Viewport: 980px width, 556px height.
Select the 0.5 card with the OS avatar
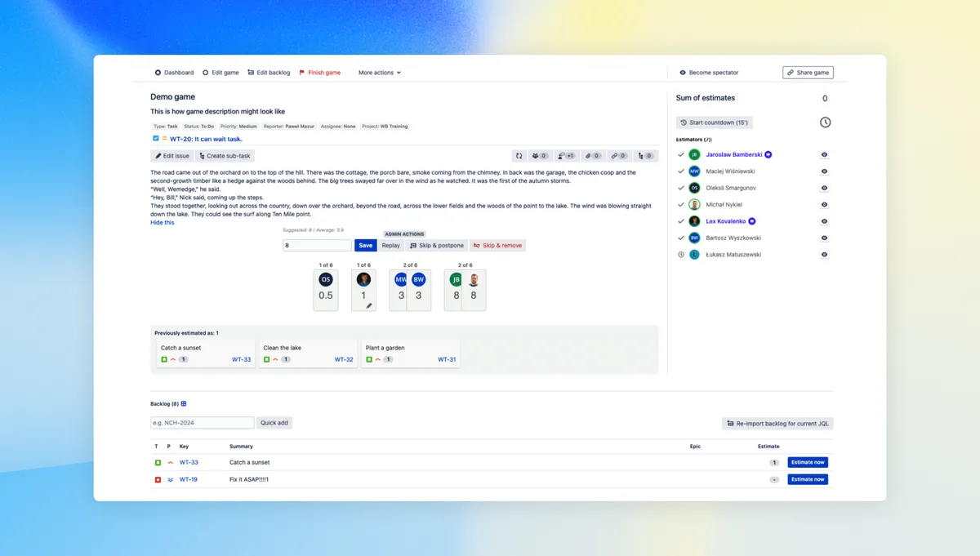tap(326, 290)
